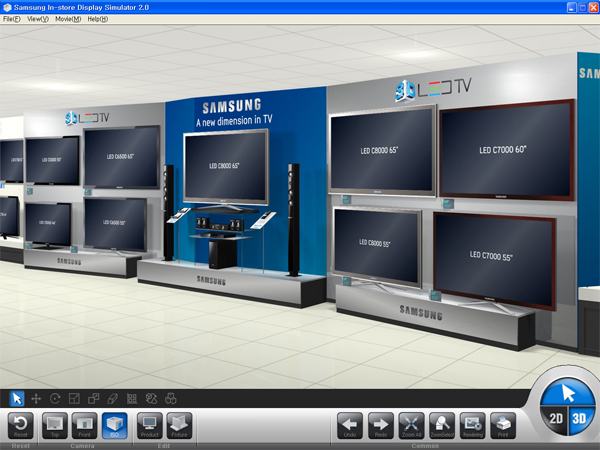600x450 pixels.
Task: Open the Product edit panel
Action: [x=150, y=426]
